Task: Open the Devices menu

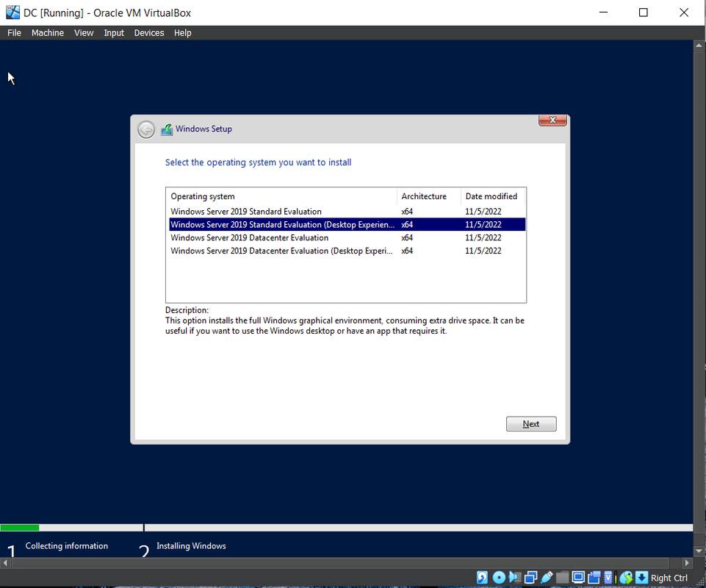Action: coord(149,33)
